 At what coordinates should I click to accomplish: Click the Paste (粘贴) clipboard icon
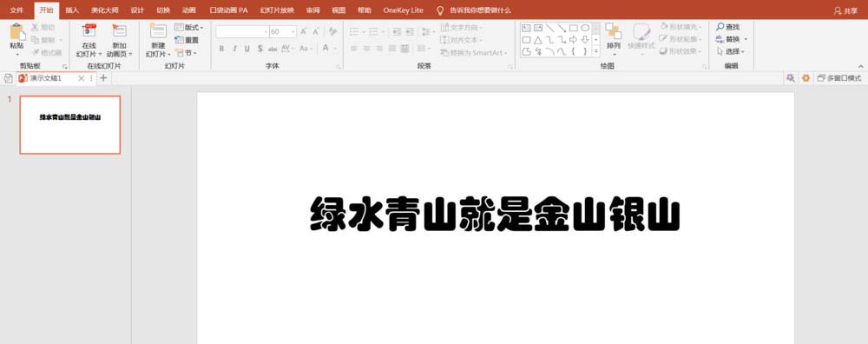click(17, 32)
